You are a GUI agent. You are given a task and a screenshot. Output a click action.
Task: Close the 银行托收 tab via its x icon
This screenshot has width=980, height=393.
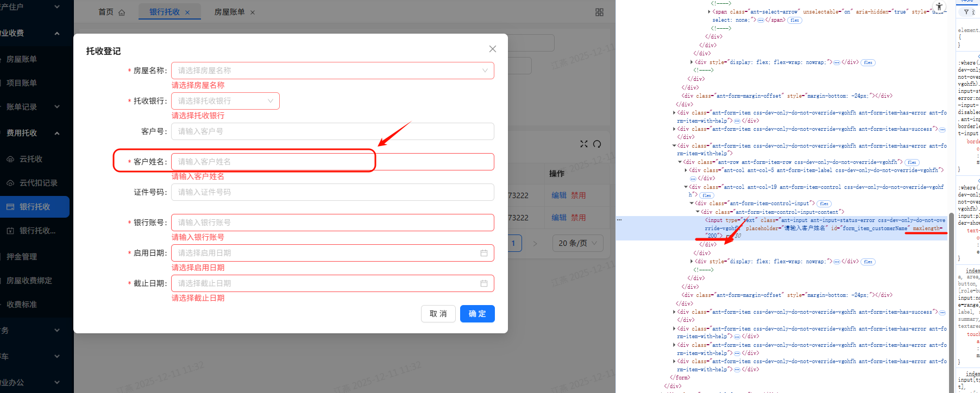click(187, 12)
